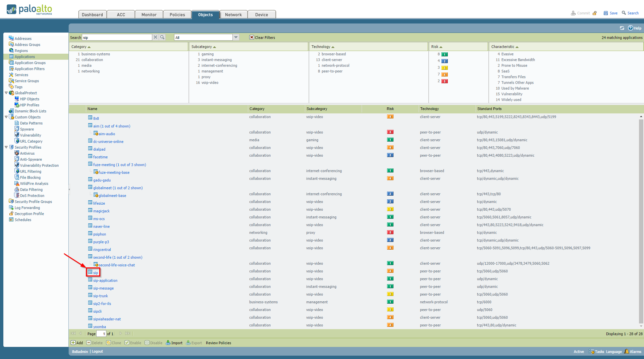Open Address Groups in sidebar
The image size is (644, 359).
(27, 45)
